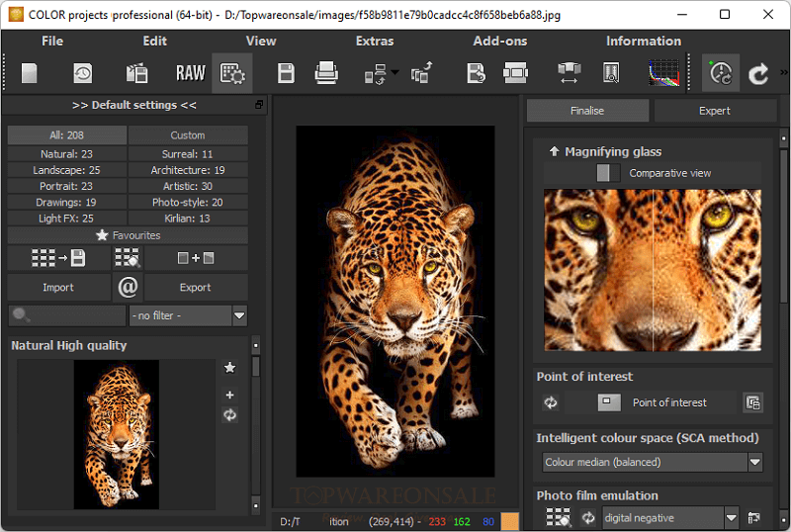The height and width of the screenshot is (532, 791).
Task: Click the orange color swatch in status bar
Action: pyautogui.click(x=509, y=521)
